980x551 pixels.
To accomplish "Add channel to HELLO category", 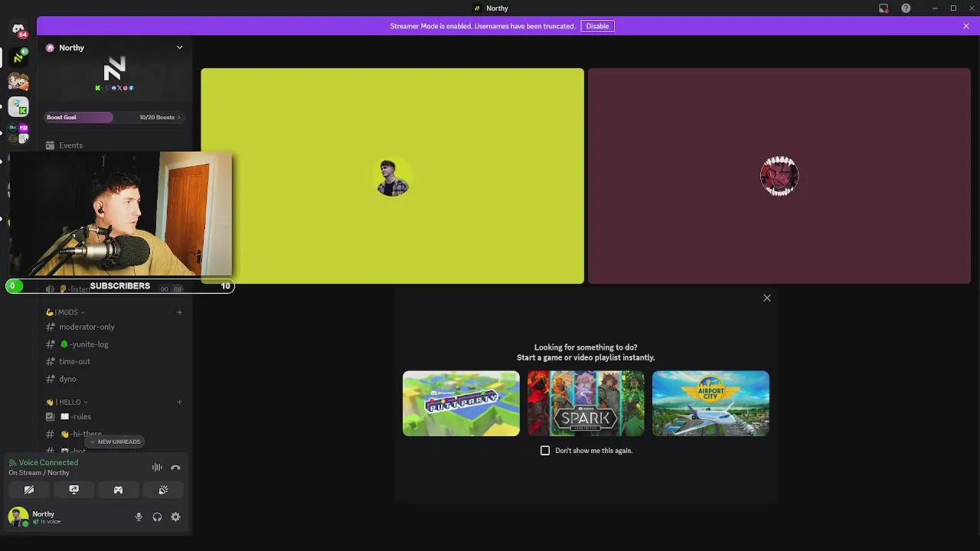I will click(x=179, y=402).
